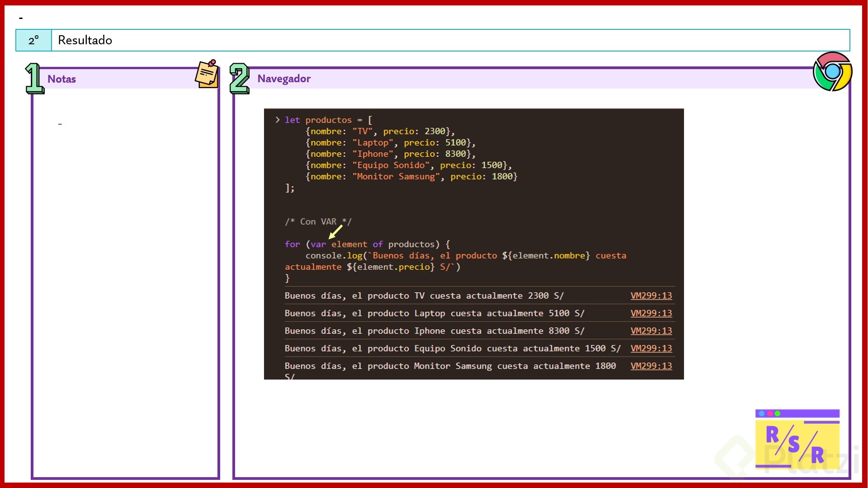The width and height of the screenshot is (868, 488).
Task: Click the dash placeholder in Notas panel
Action: point(60,123)
